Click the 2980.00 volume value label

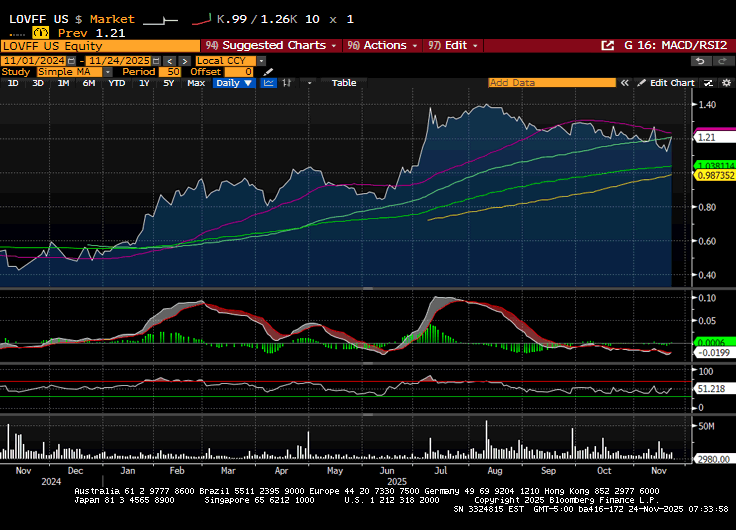pyautogui.click(x=713, y=460)
